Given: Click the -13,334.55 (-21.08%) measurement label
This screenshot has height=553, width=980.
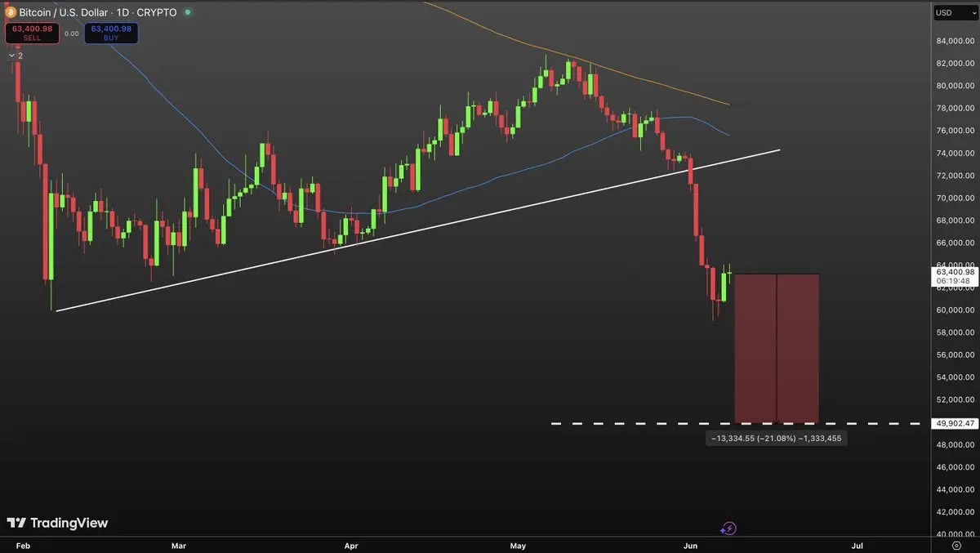Looking at the screenshot, I should click(x=775, y=439).
